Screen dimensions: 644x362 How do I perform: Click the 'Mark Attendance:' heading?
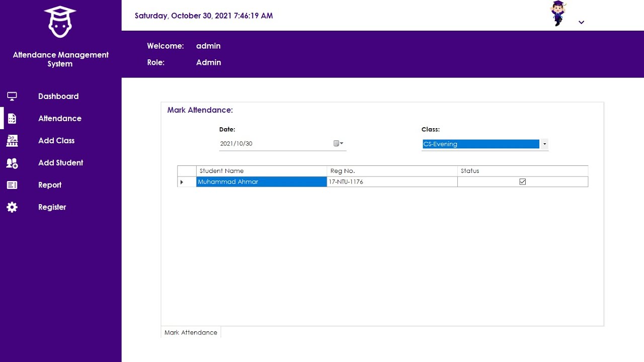(x=200, y=110)
